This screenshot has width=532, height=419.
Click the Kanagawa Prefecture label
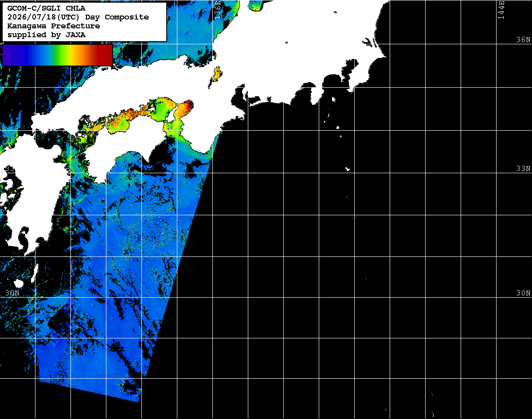[54, 26]
